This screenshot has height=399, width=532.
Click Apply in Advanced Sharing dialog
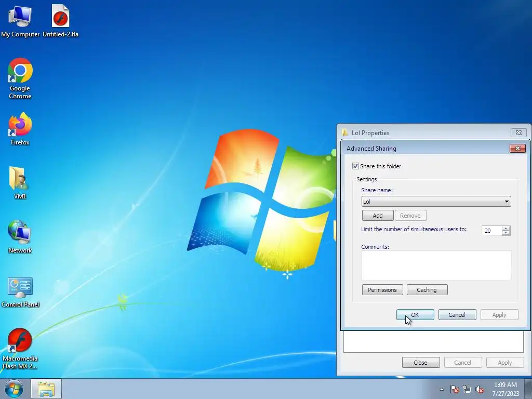click(499, 315)
